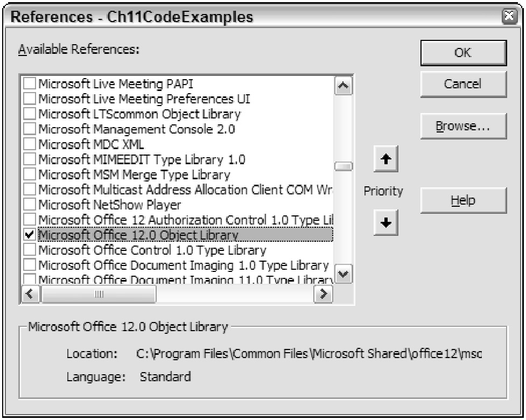Click the horizontal scrollbar right arrow
Screen dimensions: 526x420
click(323, 294)
